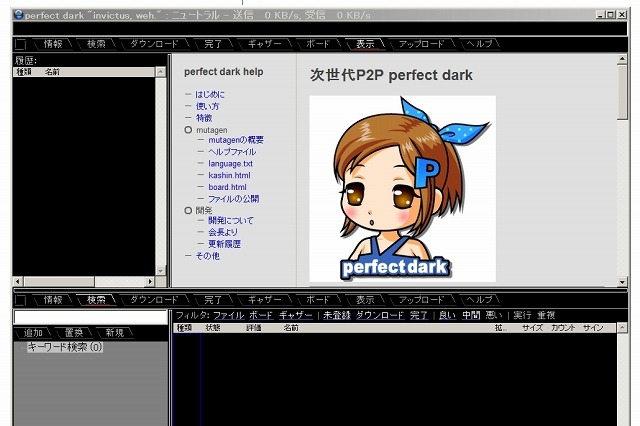Open bottom panel ダウンロード tab
The height and width of the screenshot is (426, 640).
click(x=154, y=300)
